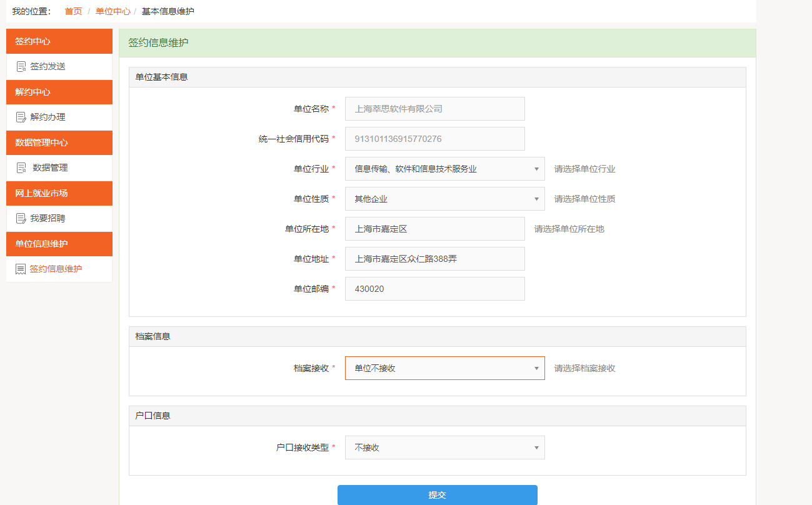Focus the 单位邮编 input field
The height and width of the screenshot is (505, 812).
click(434, 289)
